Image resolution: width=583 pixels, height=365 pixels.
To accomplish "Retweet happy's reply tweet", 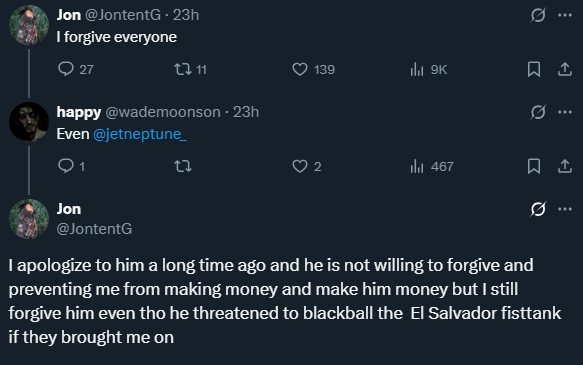I will (183, 166).
